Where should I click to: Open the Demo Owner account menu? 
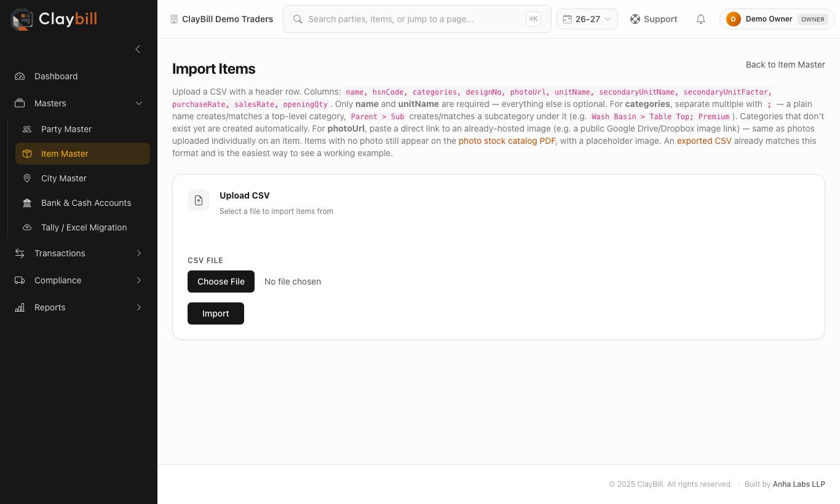(x=777, y=19)
